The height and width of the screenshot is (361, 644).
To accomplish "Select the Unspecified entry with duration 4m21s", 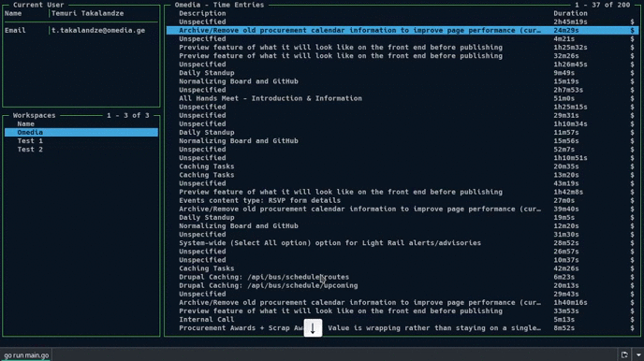I will pyautogui.click(x=402, y=39).
